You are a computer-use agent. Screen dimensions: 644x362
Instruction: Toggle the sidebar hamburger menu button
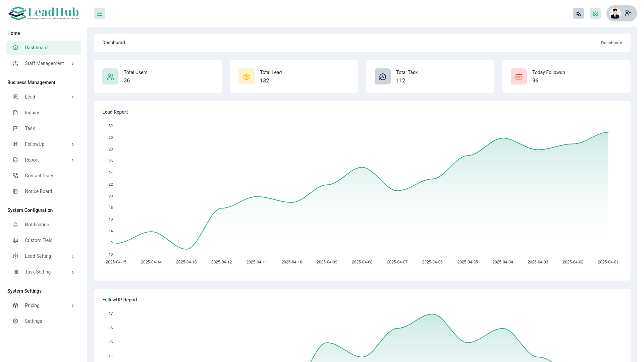tap(100, 14)
